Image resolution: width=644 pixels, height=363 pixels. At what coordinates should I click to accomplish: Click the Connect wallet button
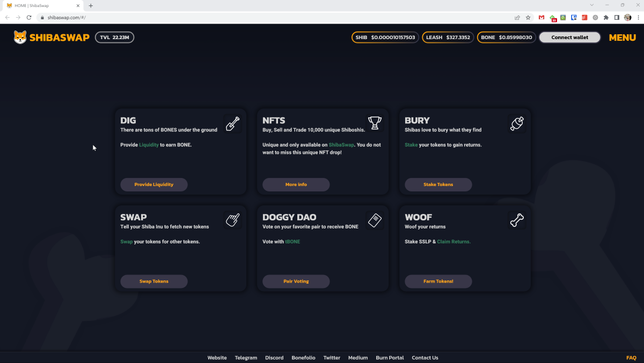[x=569, y=38]
